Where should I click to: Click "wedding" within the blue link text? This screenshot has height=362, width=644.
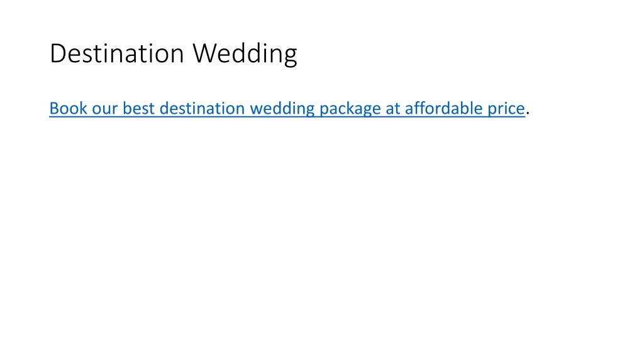(282, 109)
